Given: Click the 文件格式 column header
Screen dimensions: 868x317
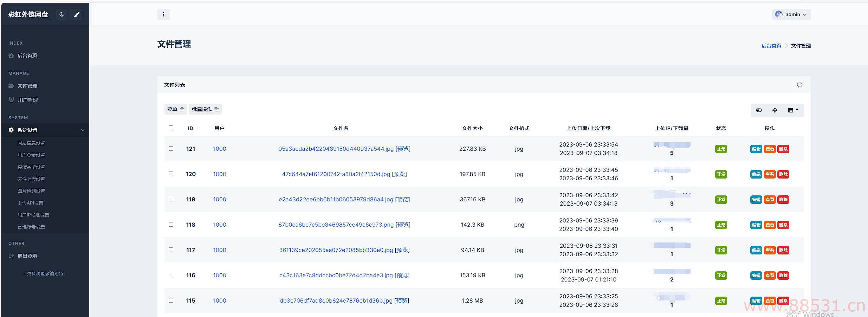Looking at the screenshot, I should 519,128.
